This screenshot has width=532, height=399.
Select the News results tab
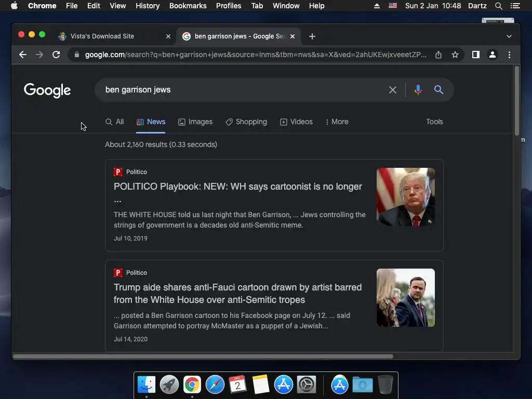pyautogui.click(x=151, y=122)
